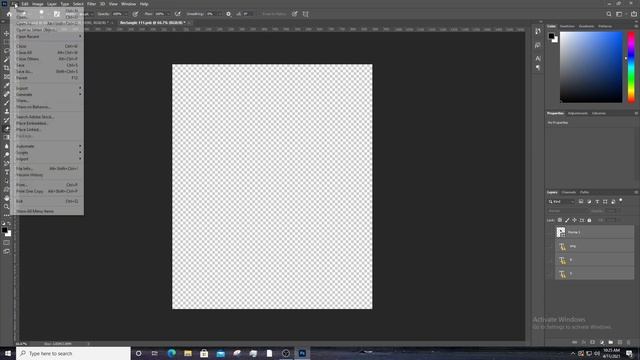The height and width of the screenshot is (360, 640).
Task: Click Windows search box
Action: 73,353
